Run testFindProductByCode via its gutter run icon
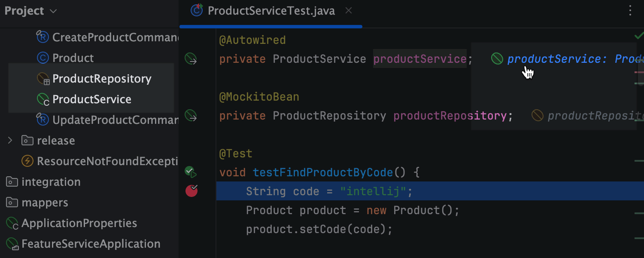The width and height of the screenshot is (644, 258). click(191, 172)
